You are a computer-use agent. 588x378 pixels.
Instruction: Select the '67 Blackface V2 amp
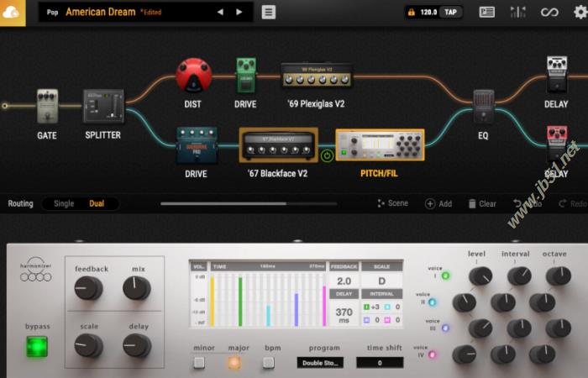tap(278, 145)
